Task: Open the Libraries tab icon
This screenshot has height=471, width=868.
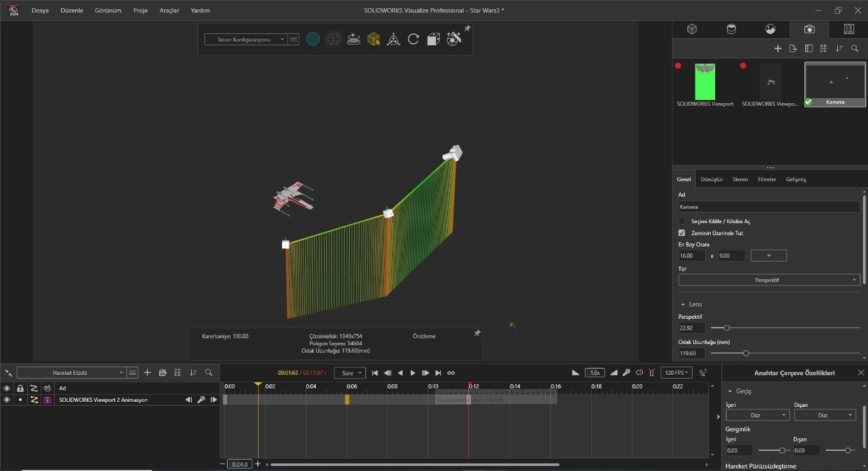Action: pos(849,29)
